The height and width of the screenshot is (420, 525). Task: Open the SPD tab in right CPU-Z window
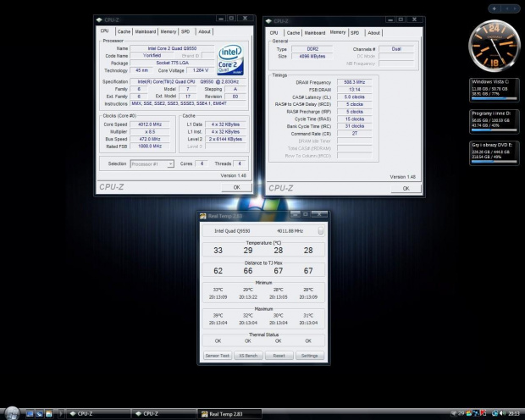click(355, 32)
